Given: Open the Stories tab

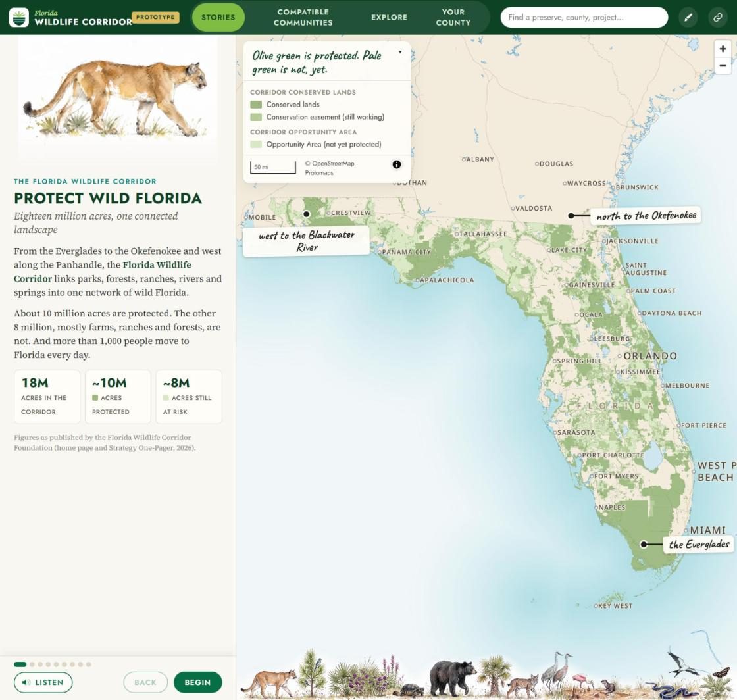Looking at the screenshot, I should pos(218,17).
